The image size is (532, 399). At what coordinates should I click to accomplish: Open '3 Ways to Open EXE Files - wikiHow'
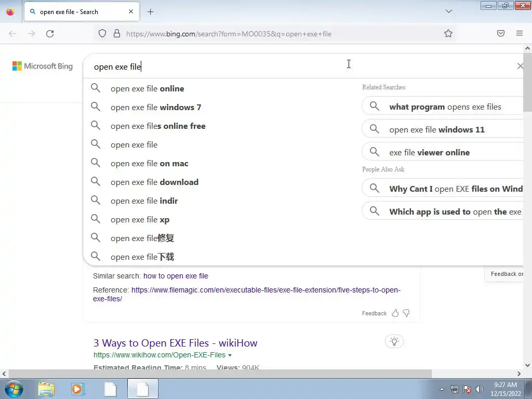tap(176, 343)
